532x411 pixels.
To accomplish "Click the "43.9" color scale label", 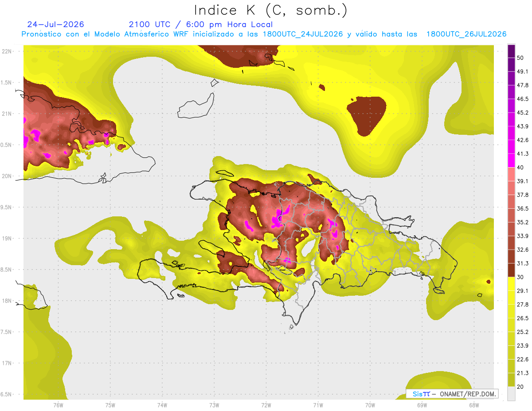I will point(523,126).
